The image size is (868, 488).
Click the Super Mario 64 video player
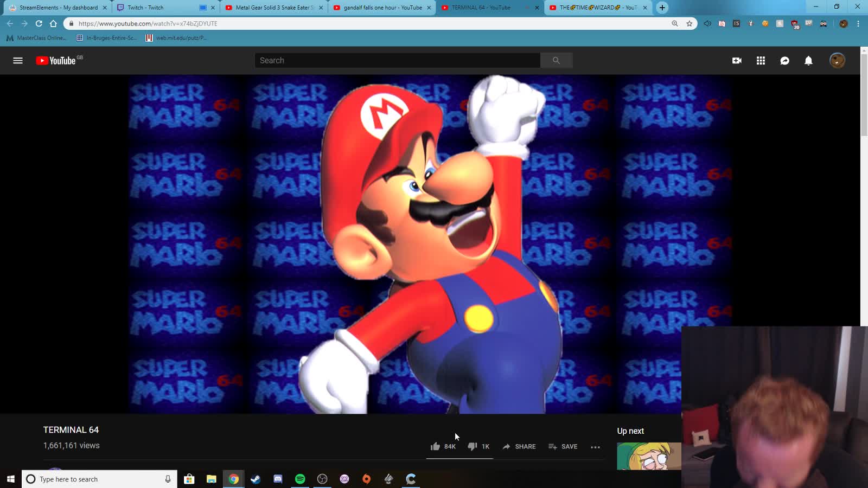430,244
